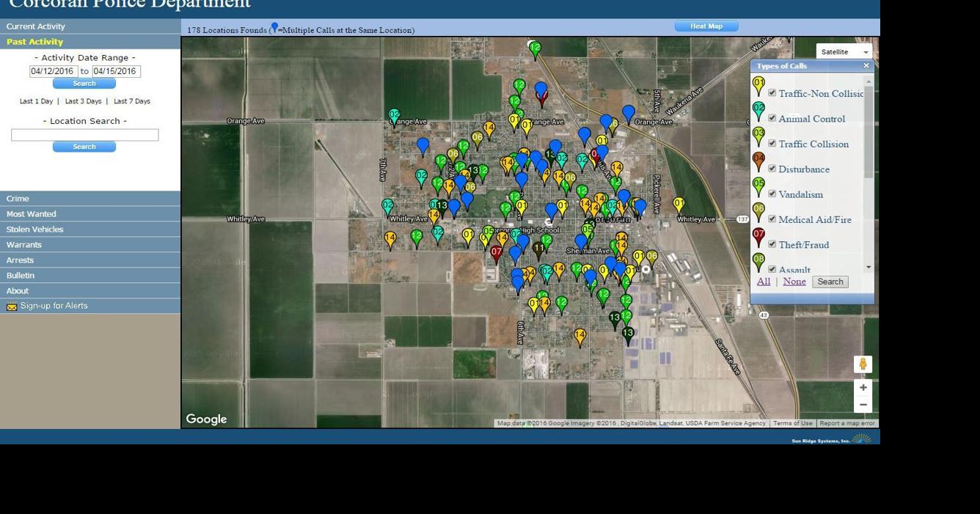980x514 pixels.
Task: Close the Types of Calls panel
Action: coord(866,66)
